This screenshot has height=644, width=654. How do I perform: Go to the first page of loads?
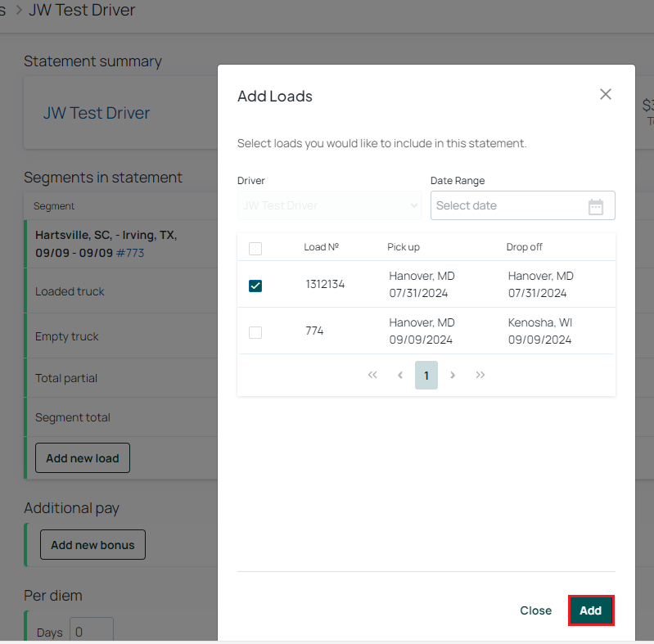[372, 375]
